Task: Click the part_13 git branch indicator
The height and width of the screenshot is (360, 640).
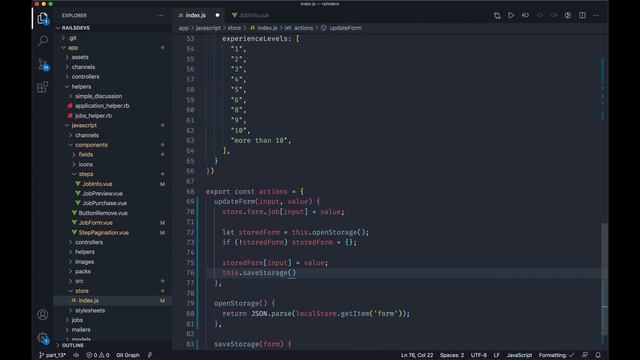Action: (x=52, y=355)
